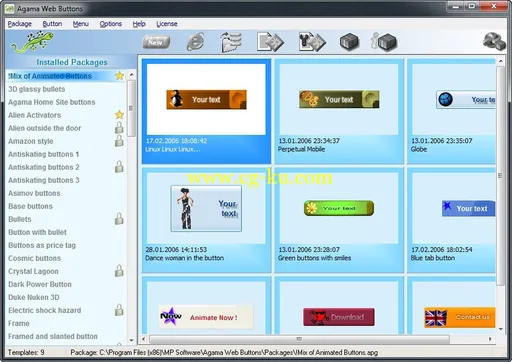Screen dimensions: 512x362
Task: Click the green gecko logo
Action: 32,42
